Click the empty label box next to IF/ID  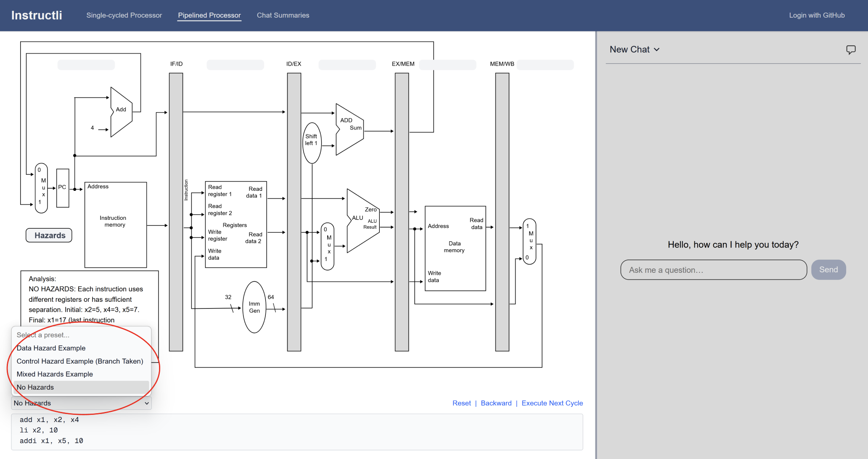pyautogui.click(x=236, y=65)
